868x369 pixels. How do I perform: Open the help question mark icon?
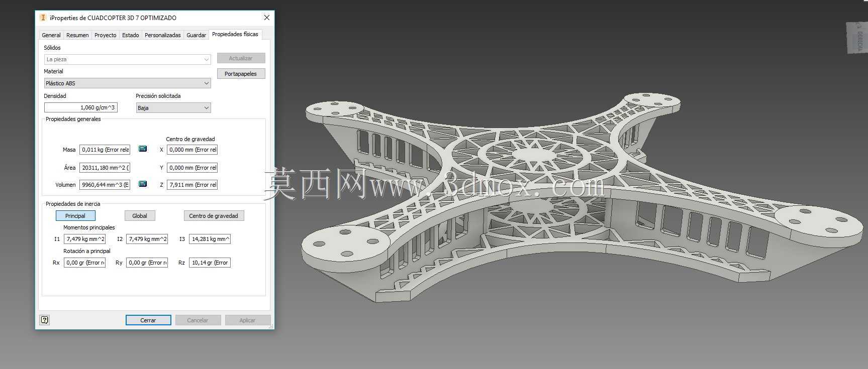(x=45, y=320)
